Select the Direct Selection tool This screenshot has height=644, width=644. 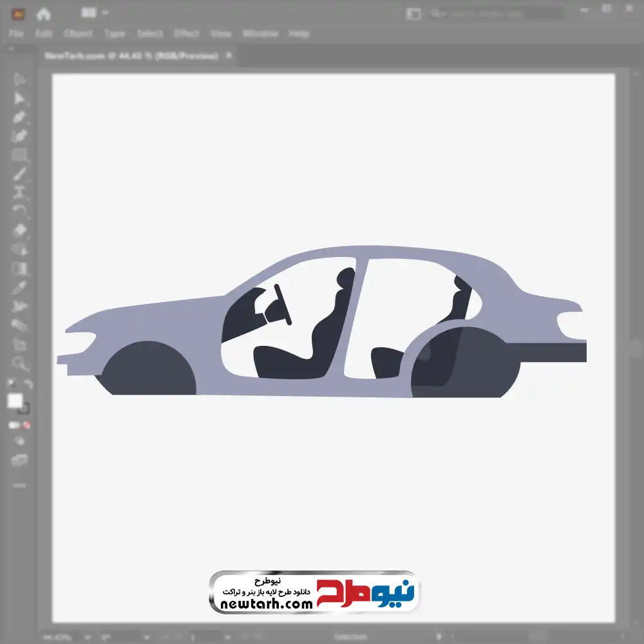point(19,99)
